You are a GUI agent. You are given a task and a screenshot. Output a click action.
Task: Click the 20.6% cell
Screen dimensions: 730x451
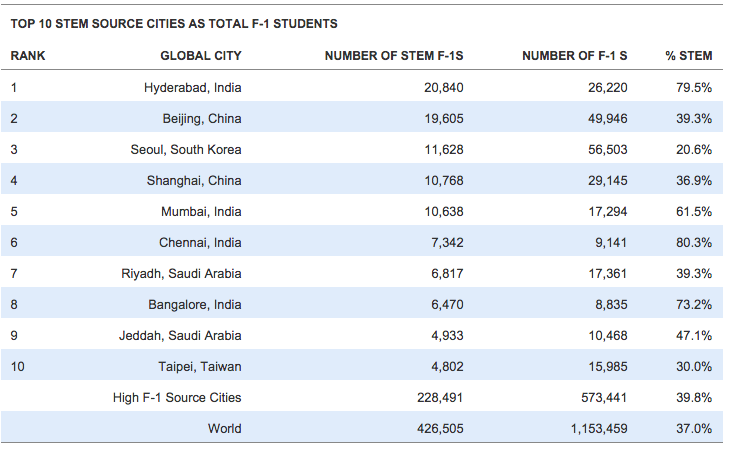coord(694,149)
